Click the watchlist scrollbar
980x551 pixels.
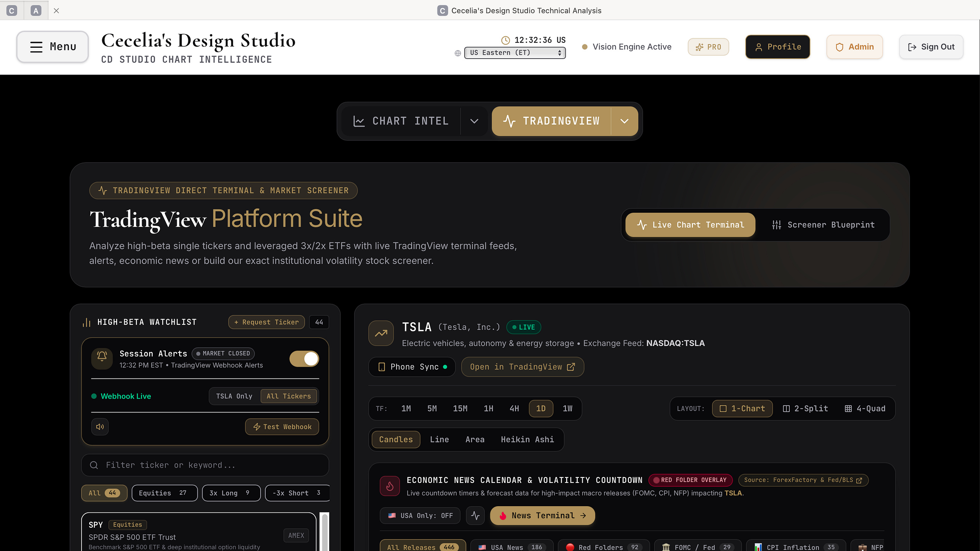(325, 532)
